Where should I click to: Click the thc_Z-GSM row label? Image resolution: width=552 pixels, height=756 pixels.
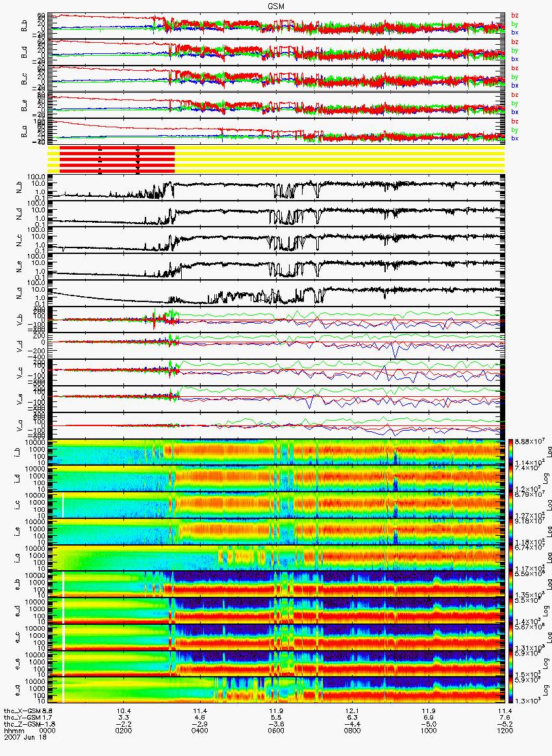(23, 724)
